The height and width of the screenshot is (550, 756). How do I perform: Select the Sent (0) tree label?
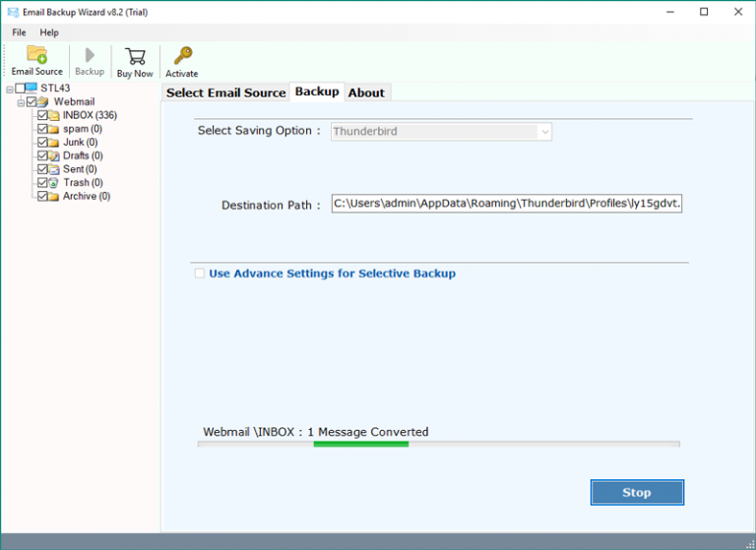click(80, 169)
